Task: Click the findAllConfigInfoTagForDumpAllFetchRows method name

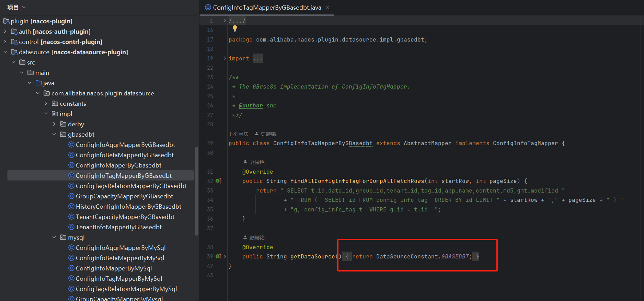Action: (x=357, y=181)
